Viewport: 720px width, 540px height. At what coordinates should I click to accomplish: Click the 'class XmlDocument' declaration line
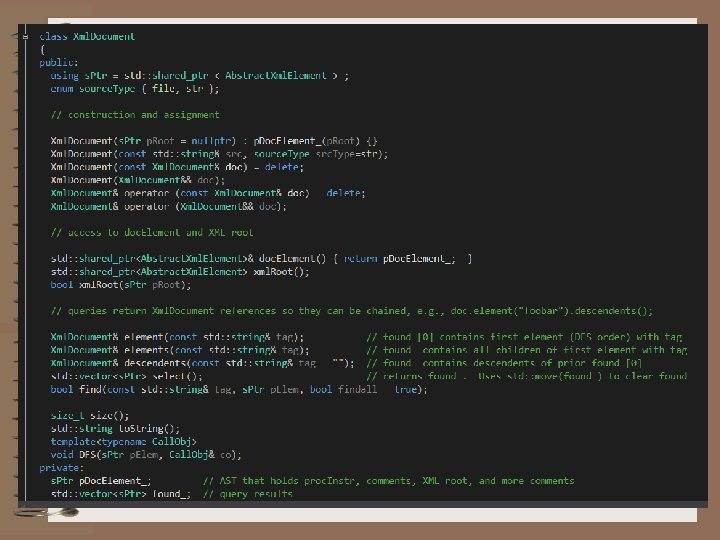87,37
